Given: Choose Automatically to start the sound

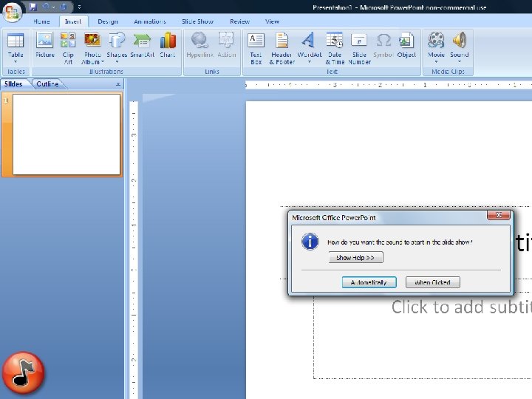Looking at the screenshot, I should coord(369,282).
